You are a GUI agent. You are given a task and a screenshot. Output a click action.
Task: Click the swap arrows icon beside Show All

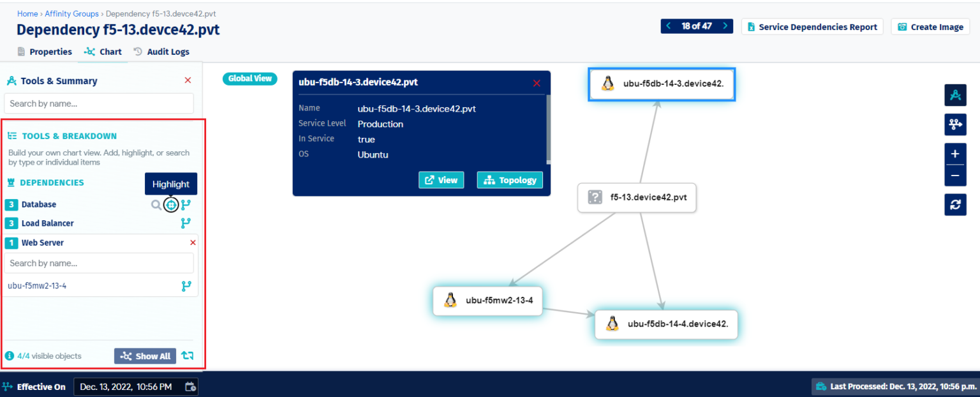pos(187,356)
